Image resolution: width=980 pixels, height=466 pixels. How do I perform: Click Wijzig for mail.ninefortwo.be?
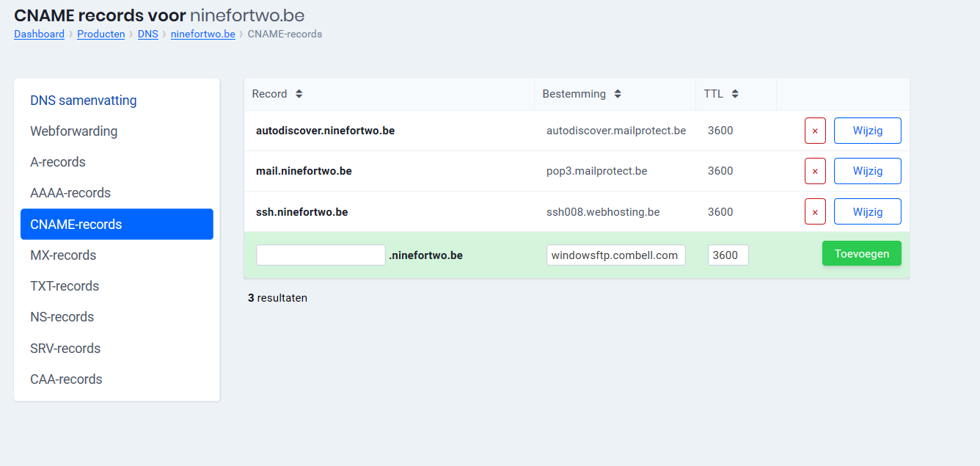[x=867, y=171]
